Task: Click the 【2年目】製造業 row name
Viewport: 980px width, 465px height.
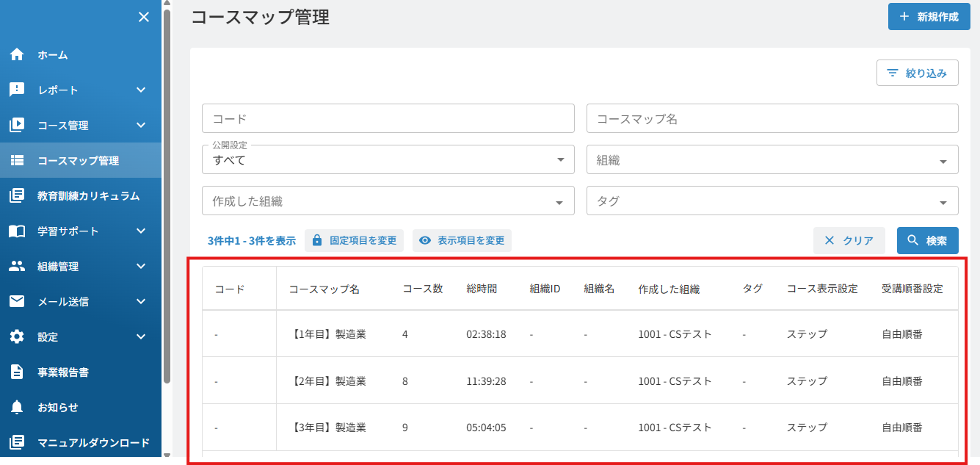Action: (329, 381)
